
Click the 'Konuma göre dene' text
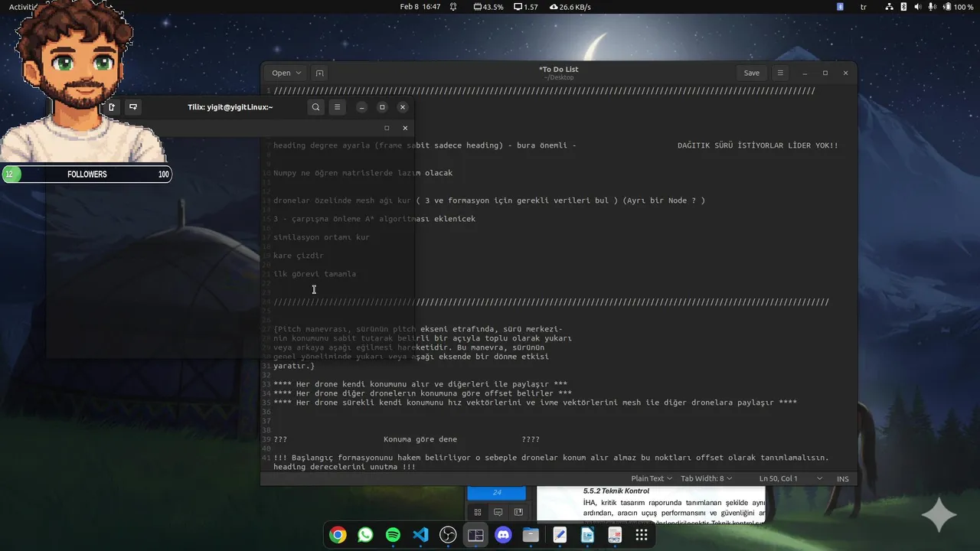coord(420,439)
